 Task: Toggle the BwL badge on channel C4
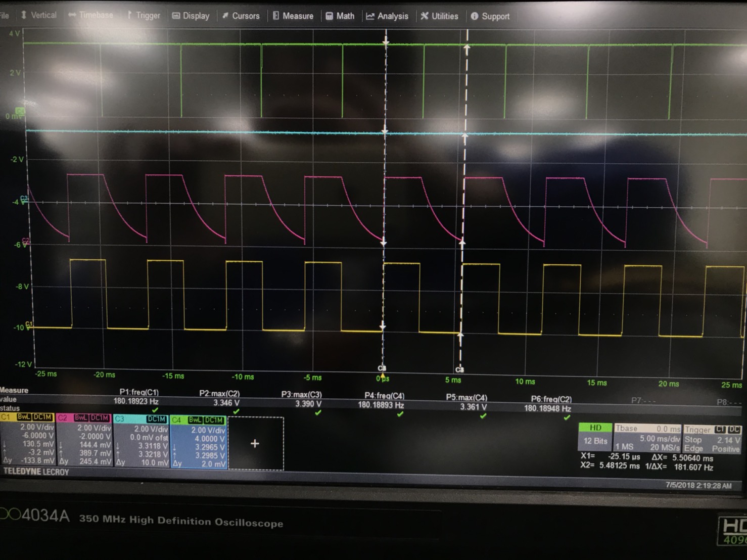pyautogui.click(x=195, y=419)
